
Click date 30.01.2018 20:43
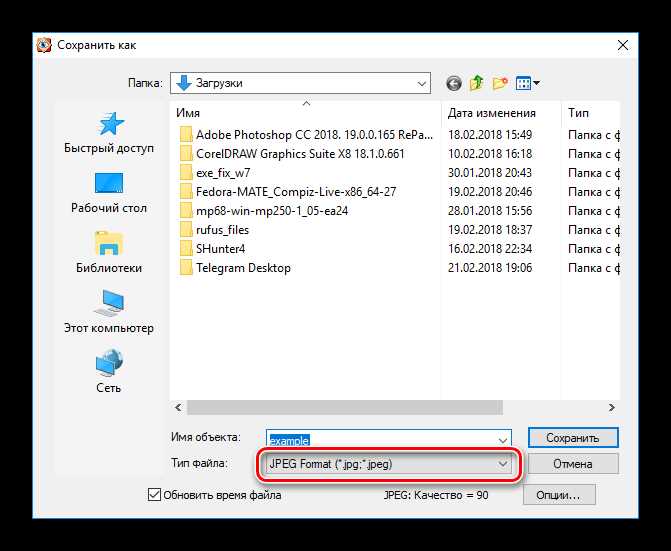click(x=490, y=173)
